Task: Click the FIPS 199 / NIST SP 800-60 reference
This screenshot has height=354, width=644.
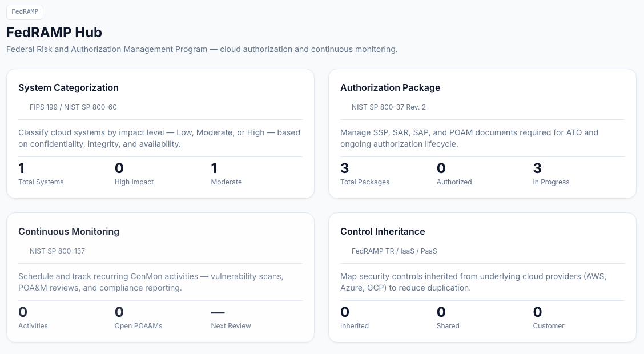Action: pyautogui.click(x=73, y=107)
